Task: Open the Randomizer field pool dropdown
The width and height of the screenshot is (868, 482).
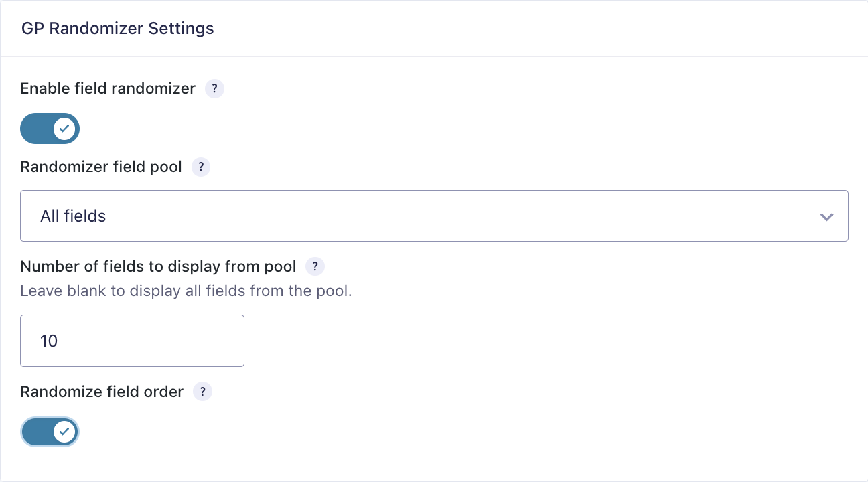Action: (x=434, y=216)
